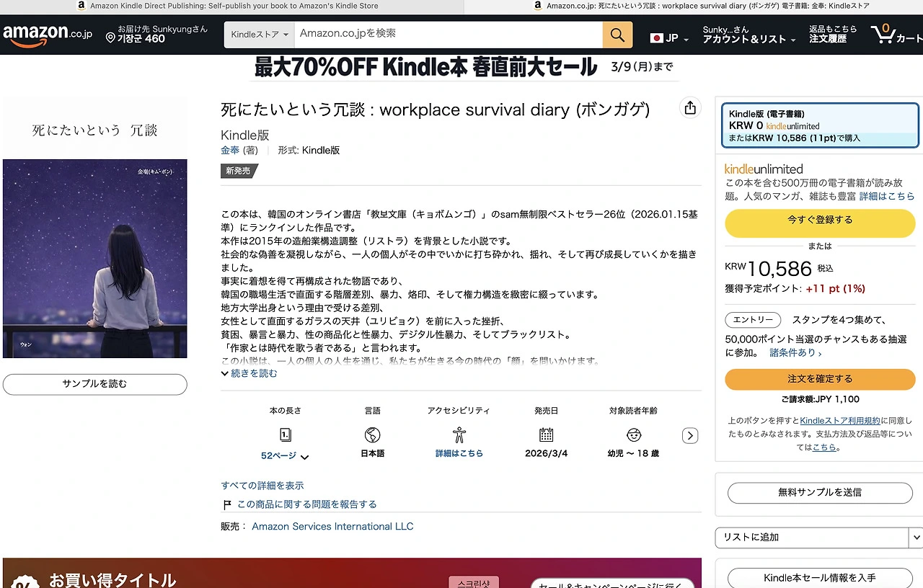Open the アカウント＆リスト menu

(749, 35)
